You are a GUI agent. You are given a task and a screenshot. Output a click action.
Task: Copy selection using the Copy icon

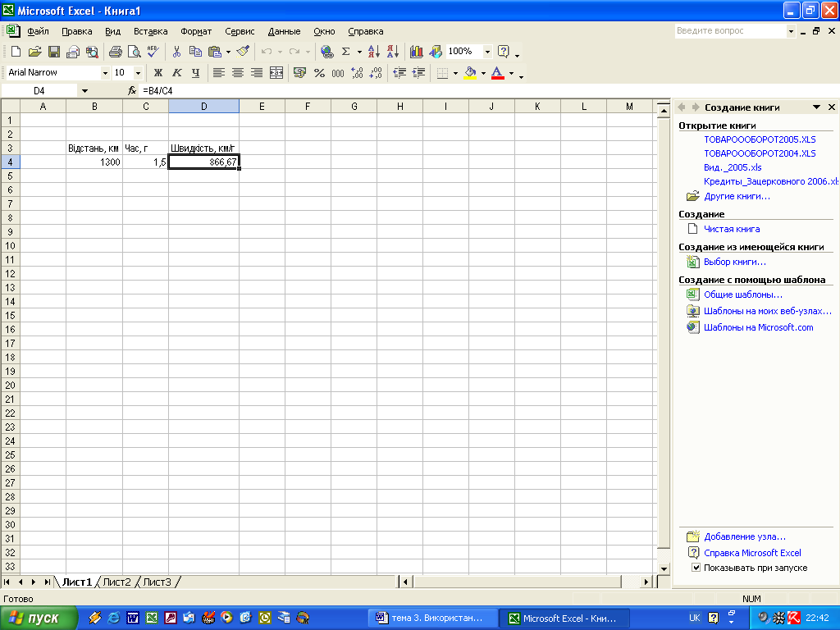195,52
